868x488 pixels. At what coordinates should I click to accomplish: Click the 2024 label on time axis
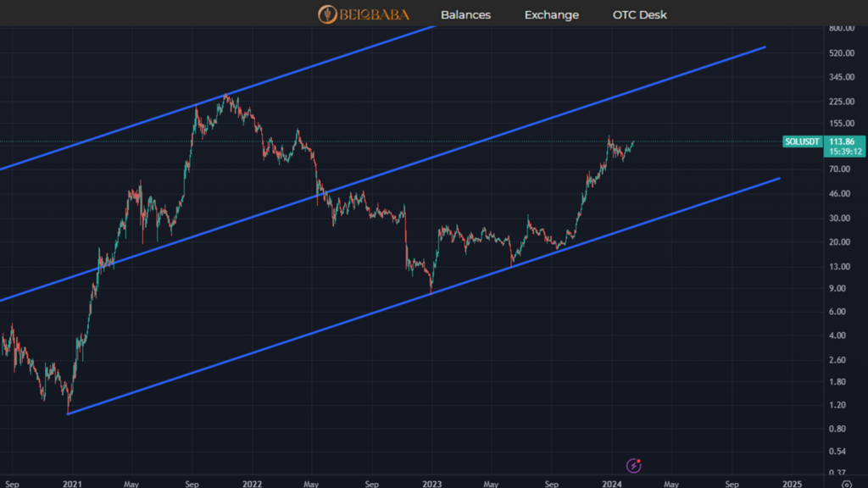tap(611, 485)
